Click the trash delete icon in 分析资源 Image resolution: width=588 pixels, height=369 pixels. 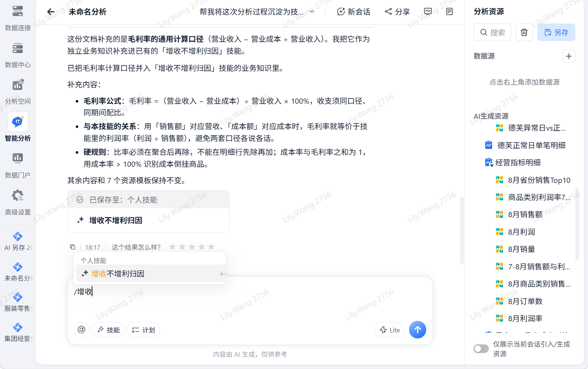524,32
